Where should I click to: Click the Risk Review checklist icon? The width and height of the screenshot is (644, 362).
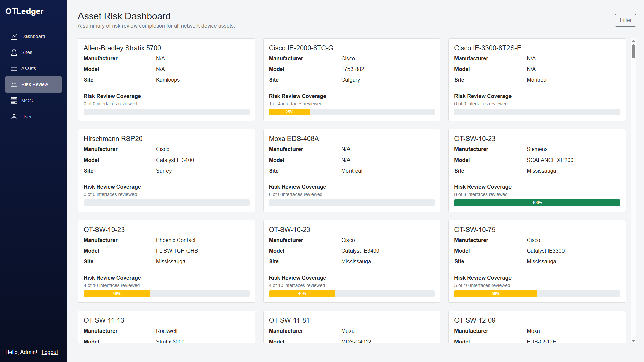(14, 84)
